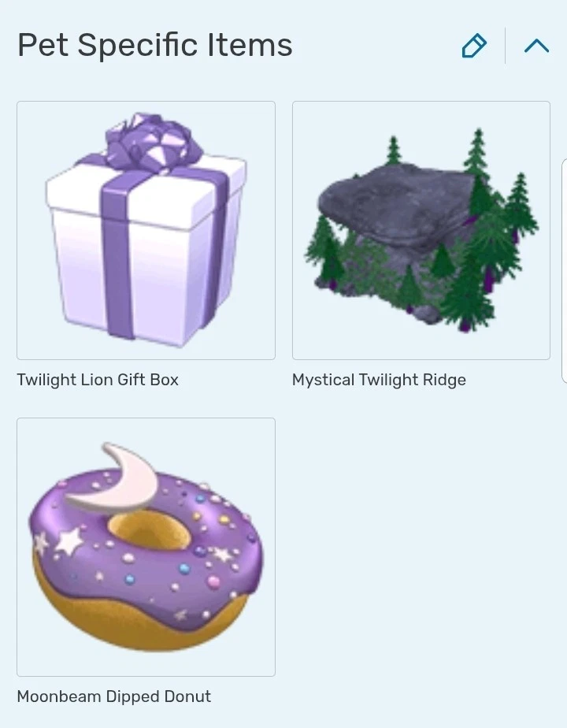Image resolution: width=567 pixels, height=728 pixels.
Task: Click the Mystical Twilight Ridge label
Action: [379, 380]
